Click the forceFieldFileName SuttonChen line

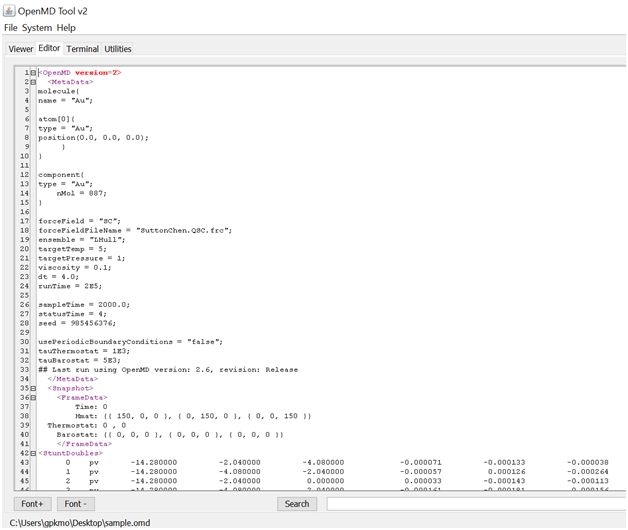pyautogui.click(x=135, y=230)
